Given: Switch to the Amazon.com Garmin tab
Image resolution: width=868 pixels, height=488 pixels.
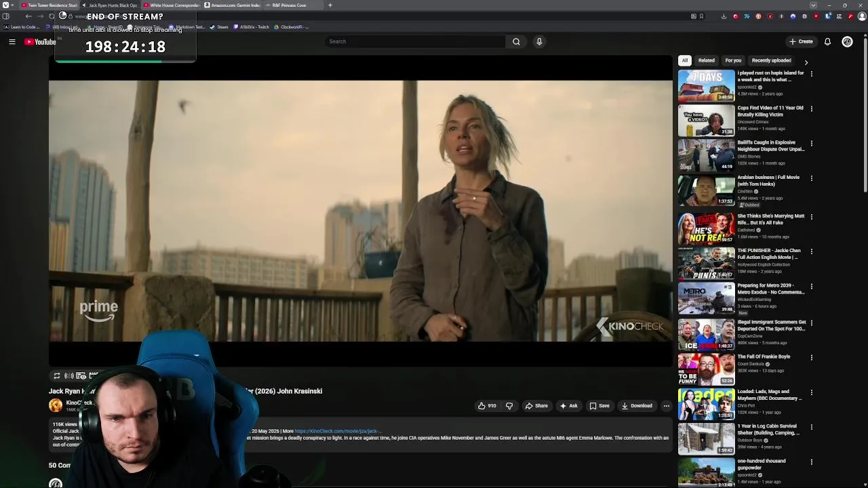Looking at the screenshot, I should coord(232,5).
